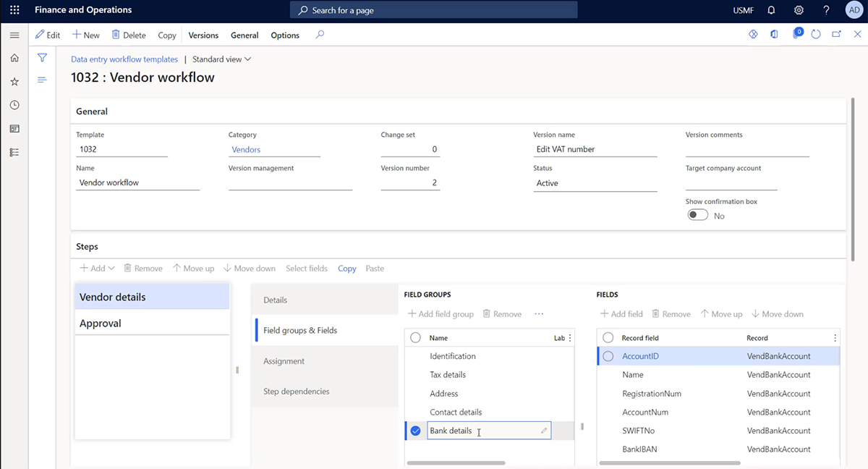Open the Data entry workflow templates breadcrumb

point(124,59)
